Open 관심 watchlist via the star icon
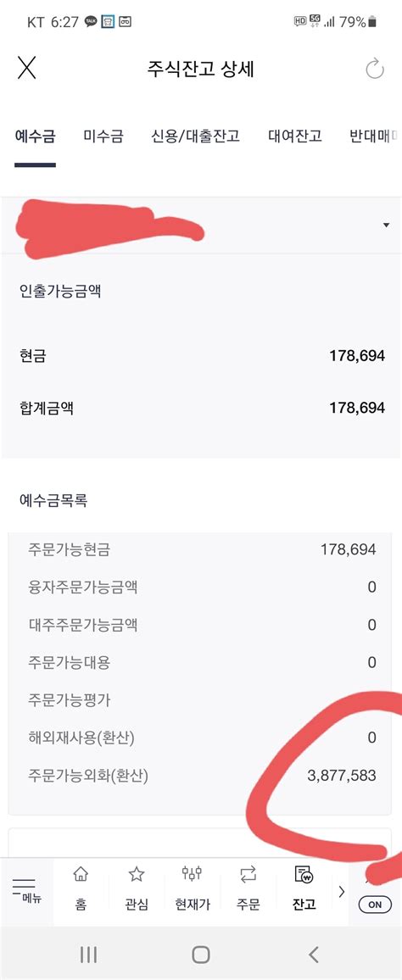This screenshot has height=980, width=402. [136, 888]
